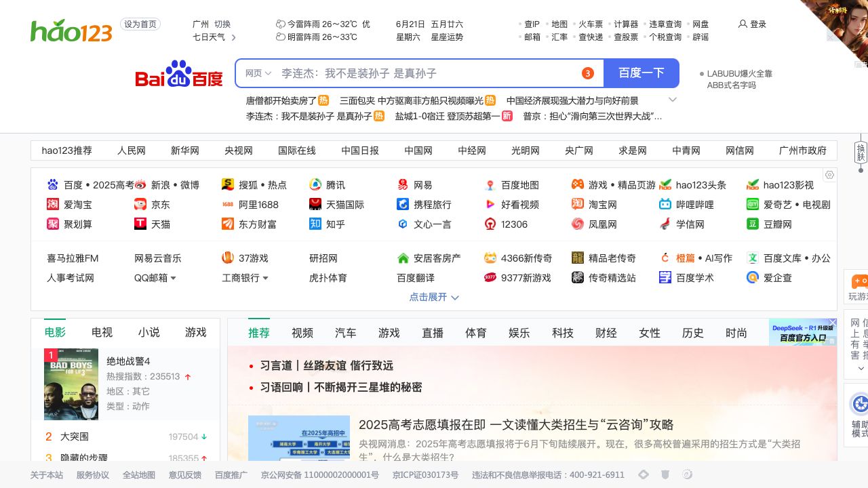Screen dimensions: 868x488
Task: Click the settings gear in site panel
Action: coord(829,175)
